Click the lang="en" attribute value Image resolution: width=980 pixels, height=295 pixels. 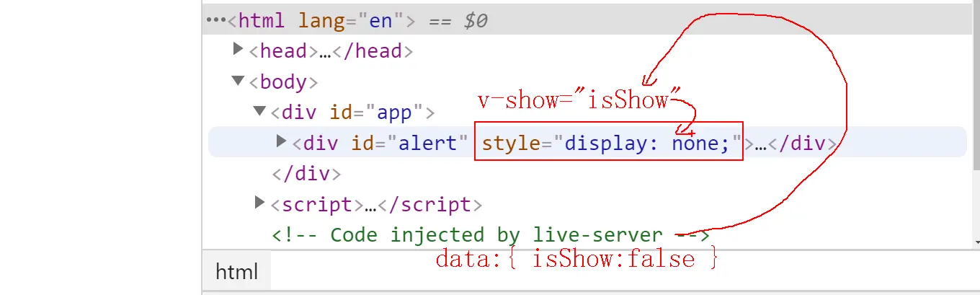[x=380, y=20]
